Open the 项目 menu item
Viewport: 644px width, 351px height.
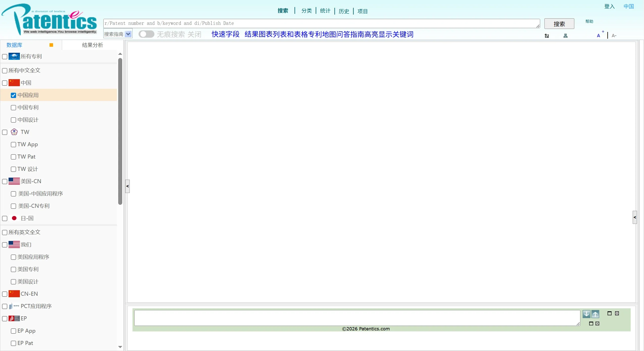363,11
